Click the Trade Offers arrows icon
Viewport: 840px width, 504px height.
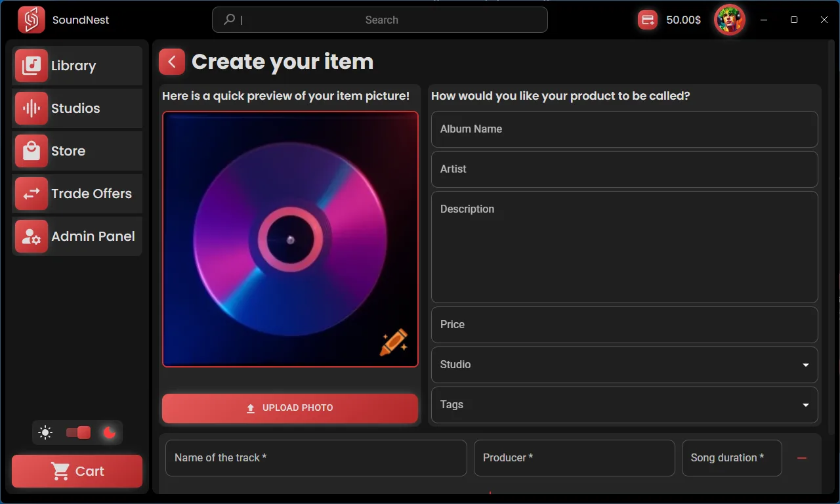pyautogui.click(x=31, y=194)
